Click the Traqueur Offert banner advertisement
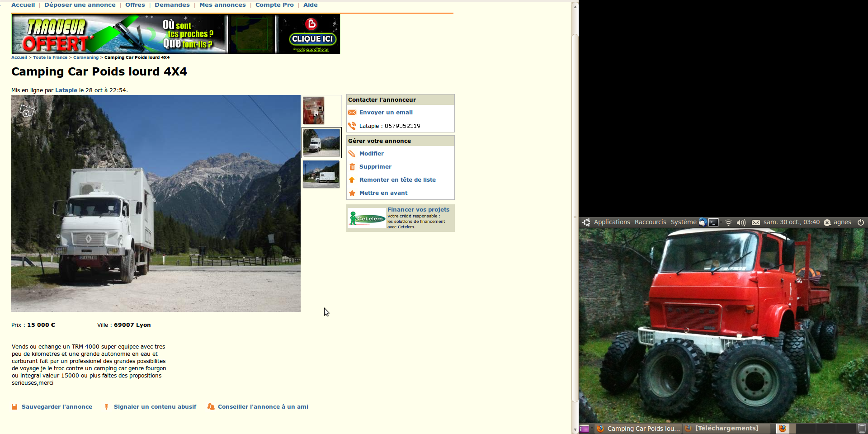 pos(175,34)
